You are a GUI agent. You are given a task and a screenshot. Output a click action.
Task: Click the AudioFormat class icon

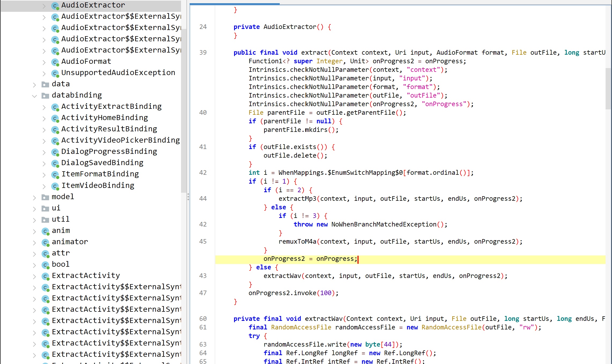55,62
